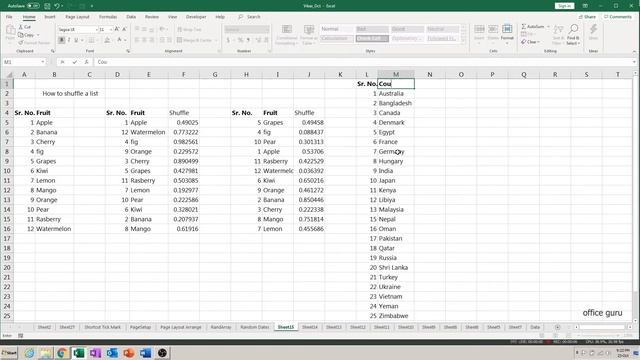640x360 pixels.
Task: Open the Name Box dropdown
Action: [x=43, y=62]
